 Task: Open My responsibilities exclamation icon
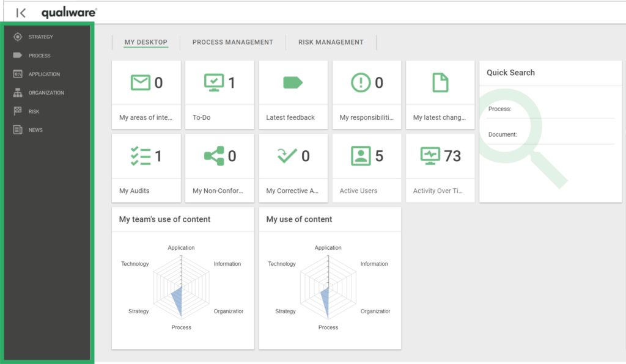click(361, 82)
